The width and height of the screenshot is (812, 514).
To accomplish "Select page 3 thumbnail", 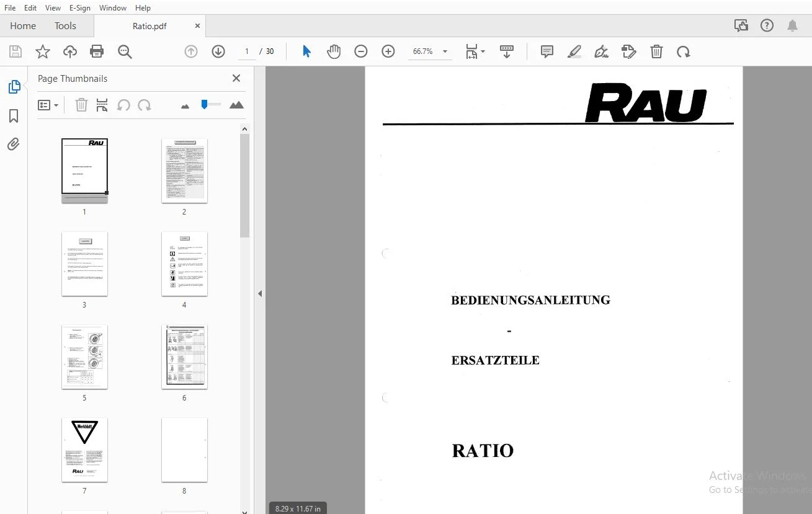I will click(84, 264).
